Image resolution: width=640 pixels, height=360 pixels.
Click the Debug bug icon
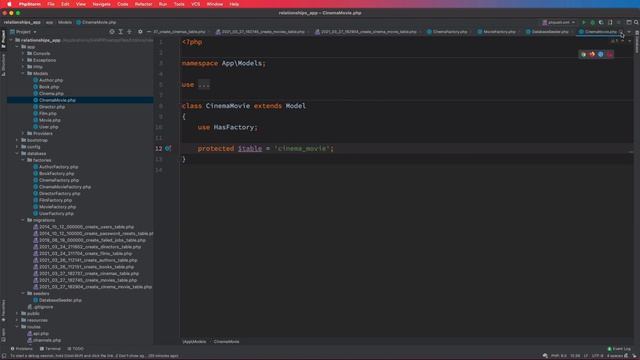(x=592, y=22)
